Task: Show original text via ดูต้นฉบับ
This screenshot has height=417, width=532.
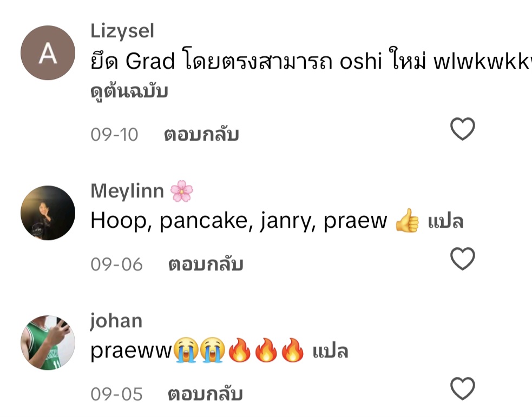Action: point(129,91)
